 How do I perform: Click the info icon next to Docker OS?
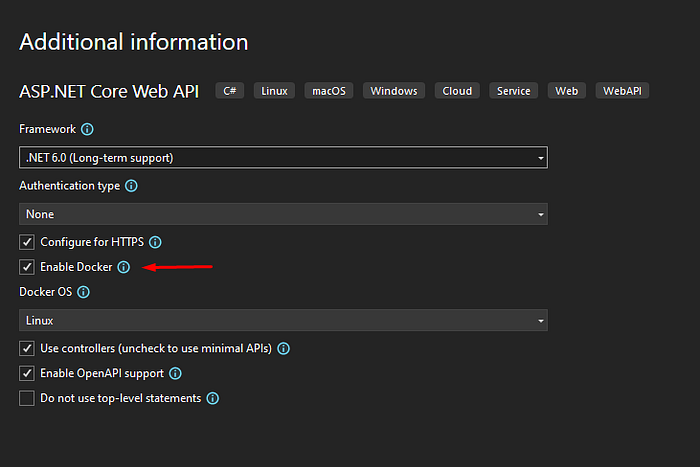[x=83, y=292]
